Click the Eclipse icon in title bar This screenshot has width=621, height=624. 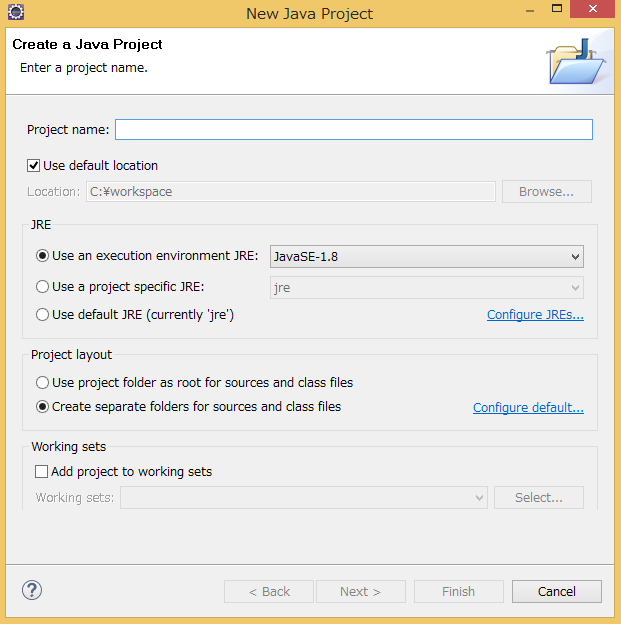[16, 12]
